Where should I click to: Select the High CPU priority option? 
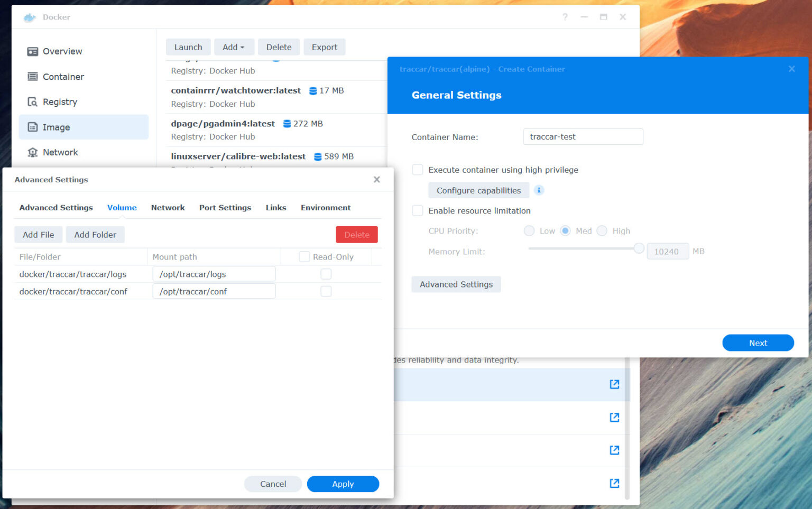pos(602,230)
